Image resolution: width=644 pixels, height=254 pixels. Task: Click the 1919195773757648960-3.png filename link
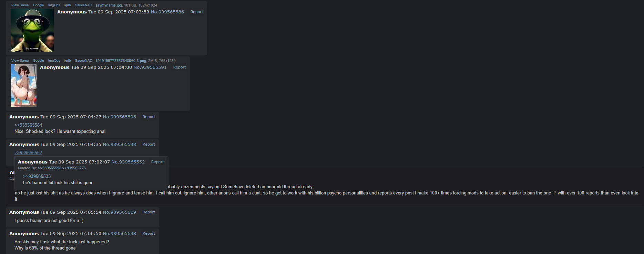tap(121, 61)
